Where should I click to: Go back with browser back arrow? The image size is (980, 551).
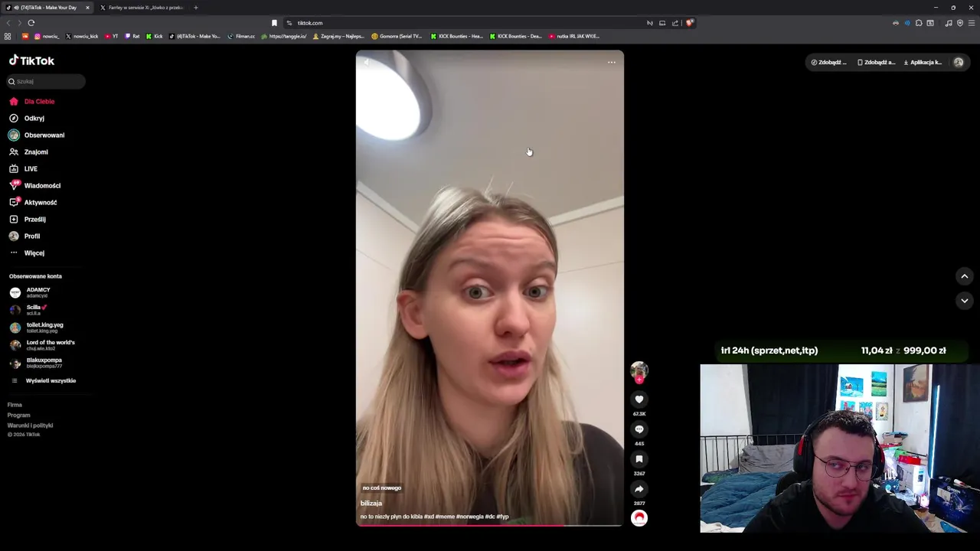point(8,23)
